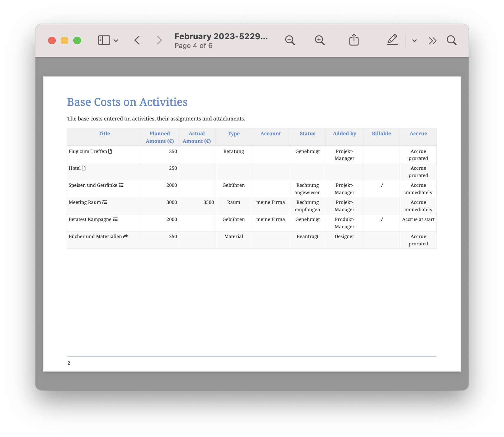Viewport: 504px width, 437px height.
Task: Toggle the Markup pencil tool
Action: pos(392,40)
